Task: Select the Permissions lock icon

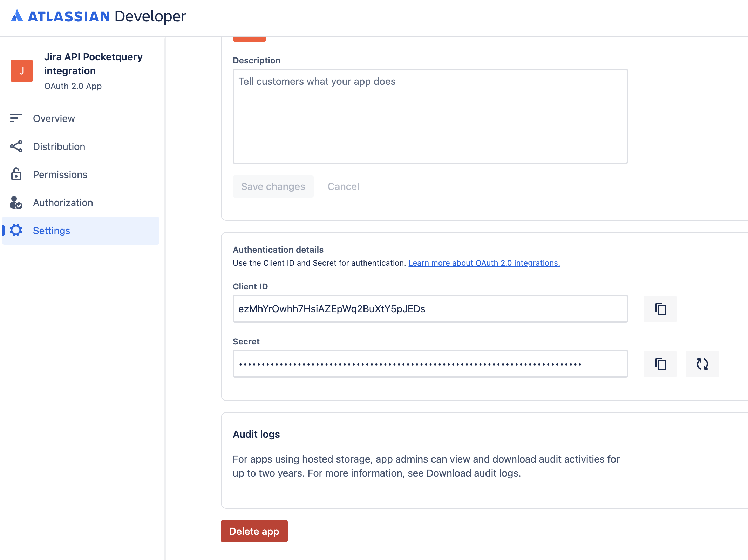Action: [16, 174]
